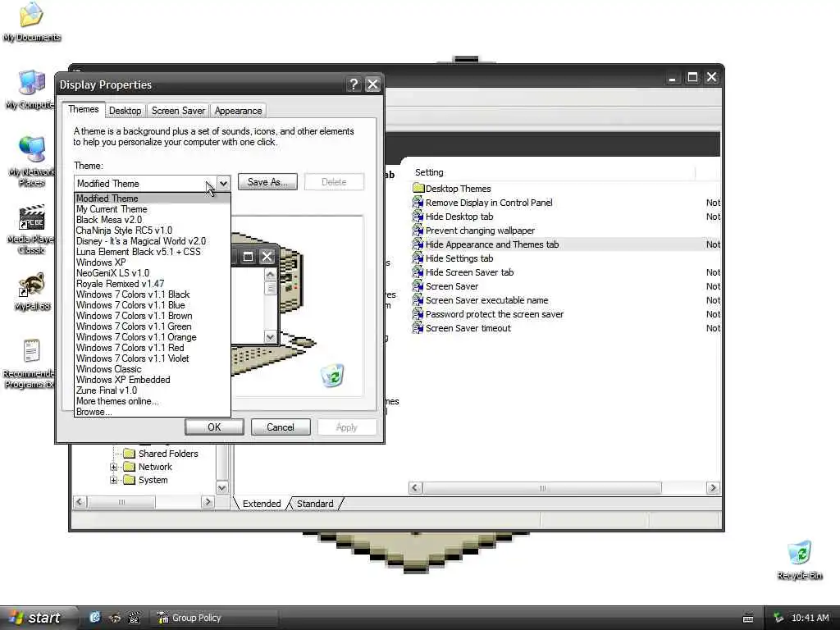Click the Cancel button
This screenshot has height=630, width=840.
click(281, 427)
